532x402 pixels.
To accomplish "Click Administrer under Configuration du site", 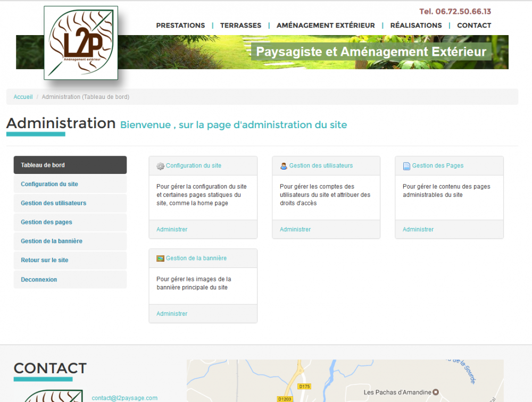I will [x=172, y=230].
